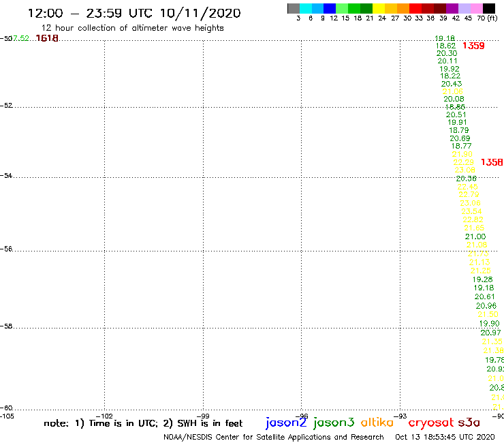The image size is (504, 443).
Task: Select the yellow 21-24 ft legend swatch
Action: (379, 8)
